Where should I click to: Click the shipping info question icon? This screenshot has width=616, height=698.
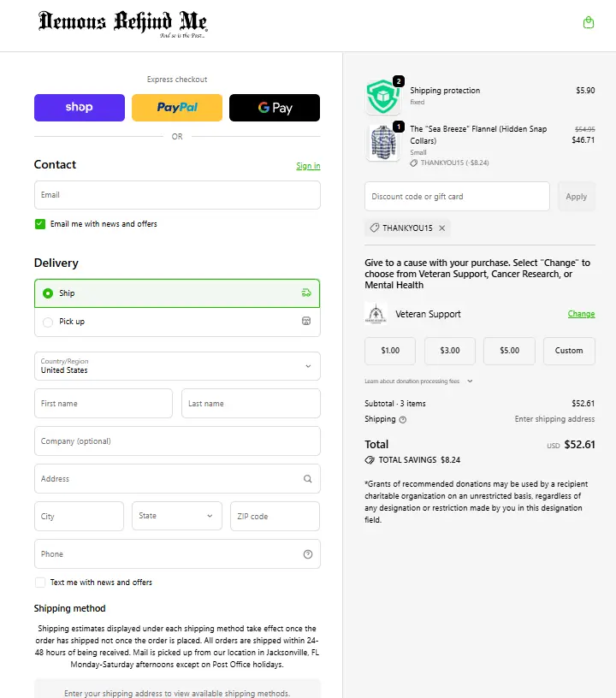point(403,420)
